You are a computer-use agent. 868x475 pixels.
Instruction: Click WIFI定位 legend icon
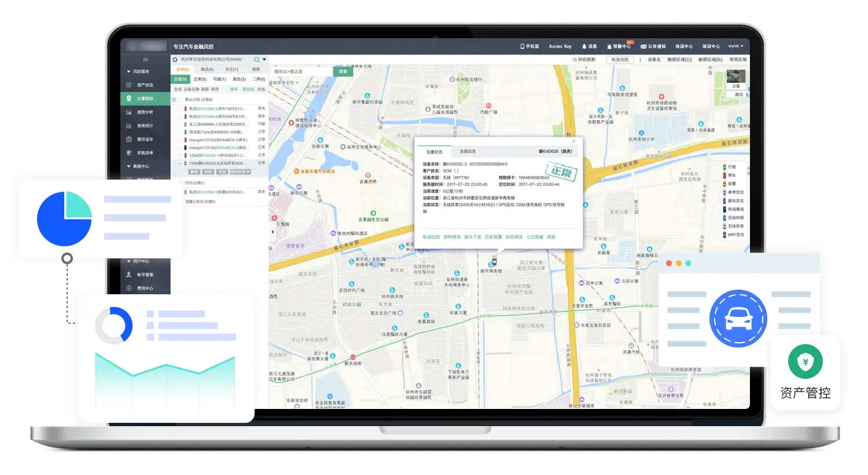coord(724,235)
